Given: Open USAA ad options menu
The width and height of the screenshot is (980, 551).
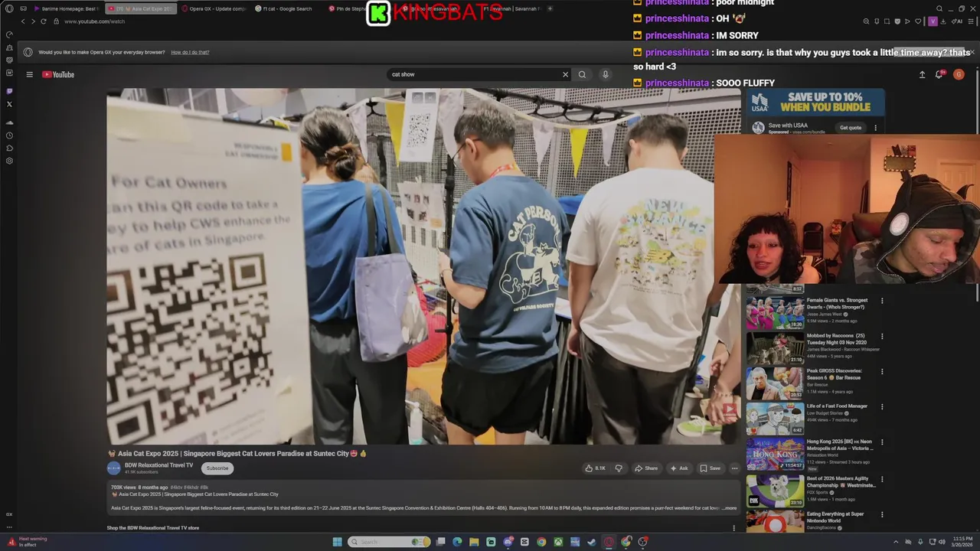Looking at the screenshot, I should click(876, 128).
